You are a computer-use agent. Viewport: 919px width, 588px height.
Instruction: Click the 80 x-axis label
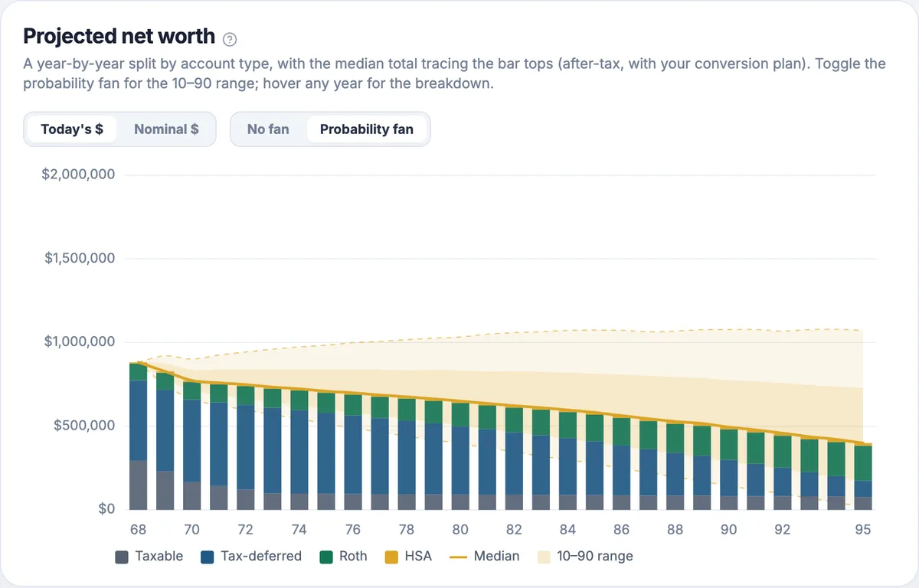pyautogui.click(x=460, y=529)
